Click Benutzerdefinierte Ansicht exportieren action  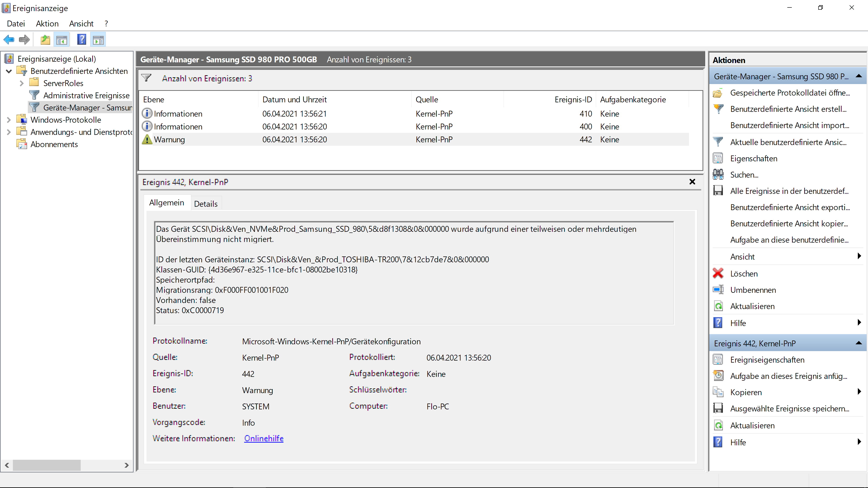tap(790, 207)
